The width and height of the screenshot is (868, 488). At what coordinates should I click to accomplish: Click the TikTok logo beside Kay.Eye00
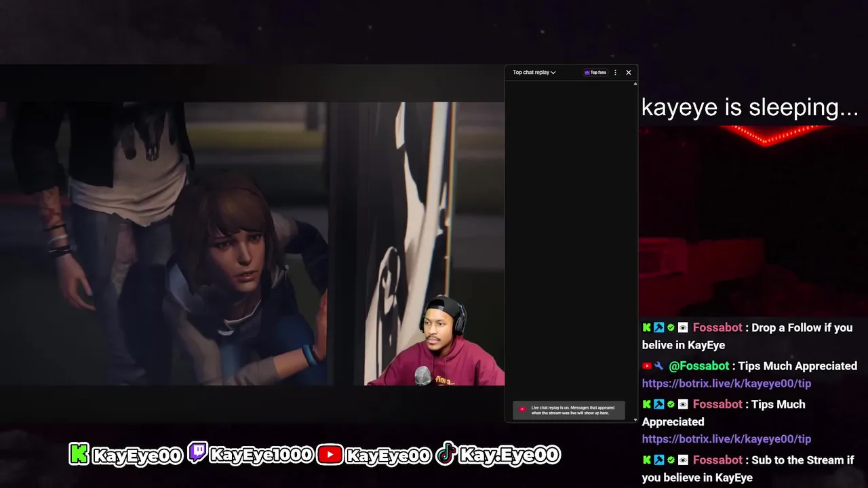[x=446, y=453]
